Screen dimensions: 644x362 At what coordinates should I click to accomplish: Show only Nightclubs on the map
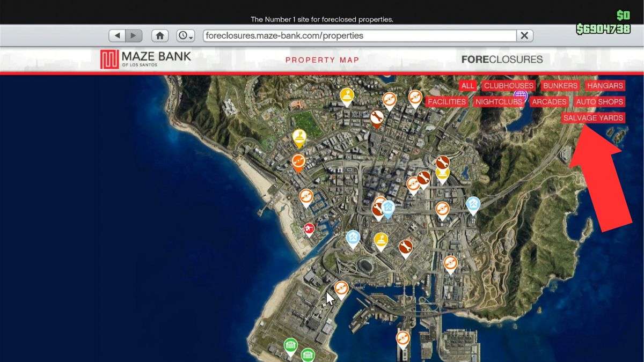499,102
